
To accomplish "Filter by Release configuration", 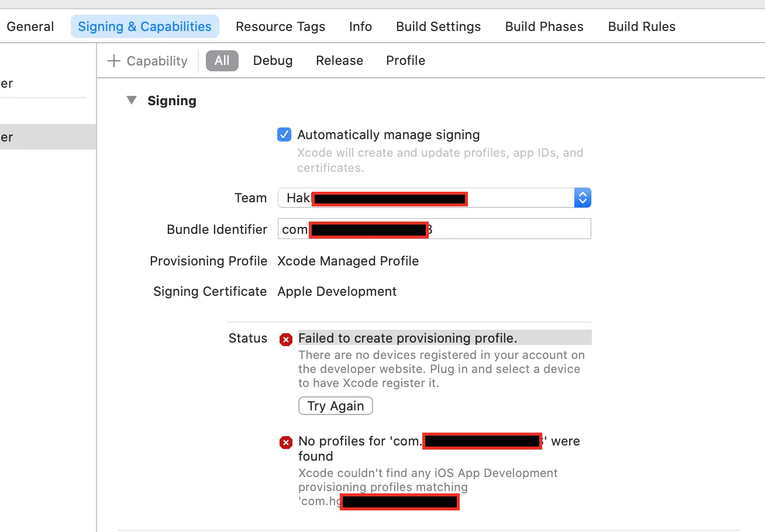I will (x=339, y=61).
